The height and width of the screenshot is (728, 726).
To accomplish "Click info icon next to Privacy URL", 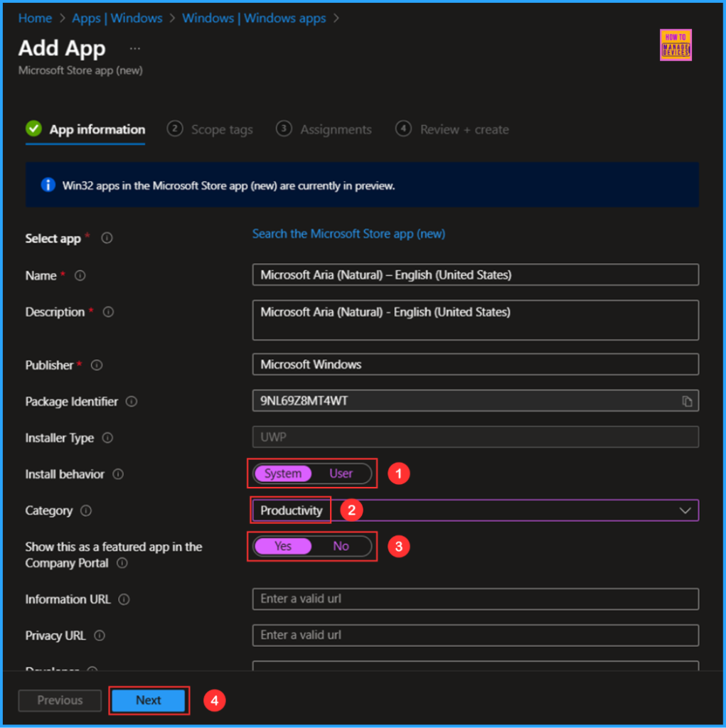I will click(100, 636).
